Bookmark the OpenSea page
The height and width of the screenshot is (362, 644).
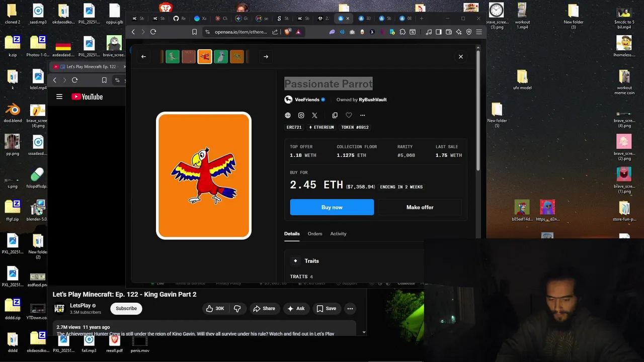(194, 32)
